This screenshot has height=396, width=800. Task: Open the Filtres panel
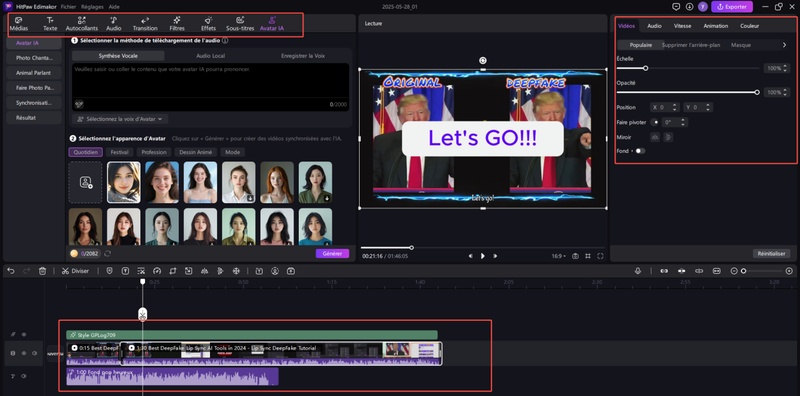tap(177, 24)
